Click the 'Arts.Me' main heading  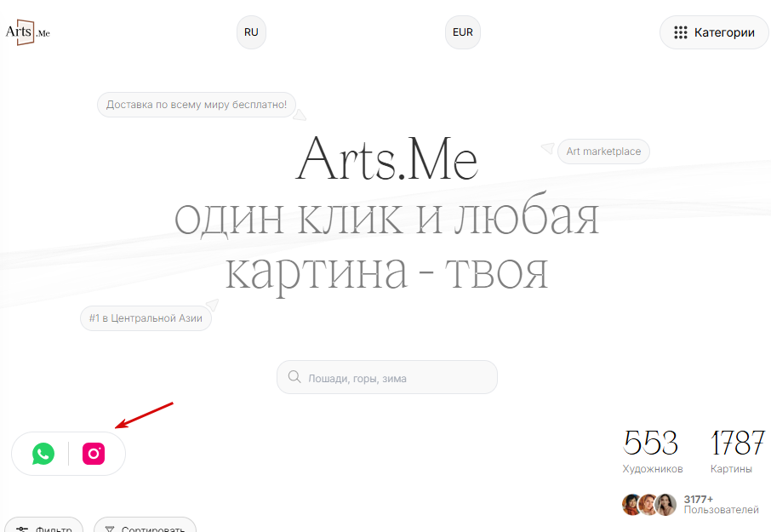[x=386, y=159]
